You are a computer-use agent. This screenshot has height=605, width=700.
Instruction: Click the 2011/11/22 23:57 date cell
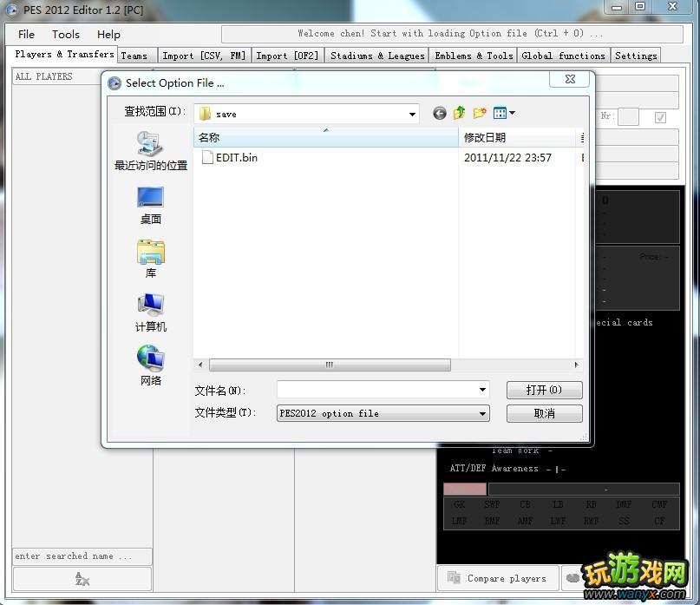click(507, 158)
